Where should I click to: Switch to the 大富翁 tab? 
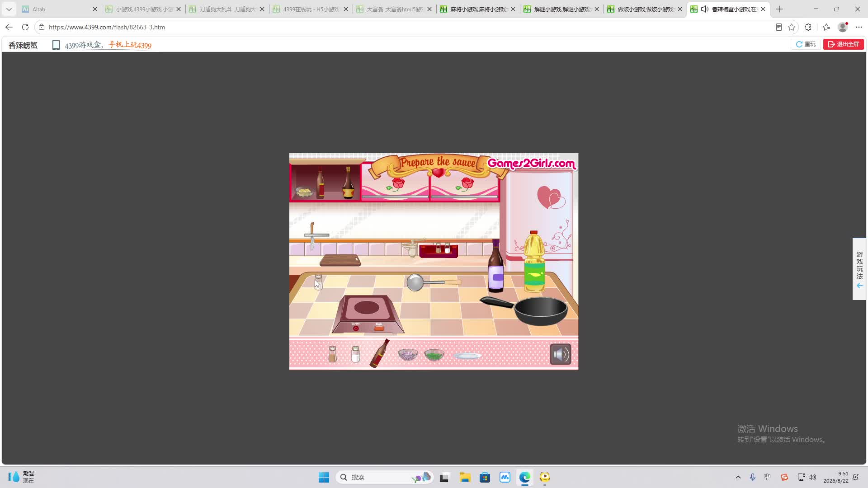(x=393, y=9)
